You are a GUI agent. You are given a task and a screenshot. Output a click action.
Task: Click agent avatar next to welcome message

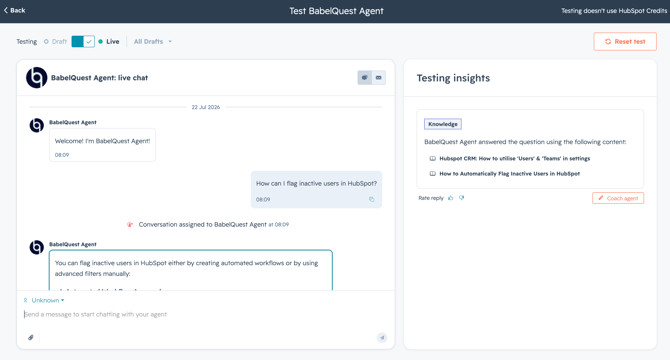37,126
